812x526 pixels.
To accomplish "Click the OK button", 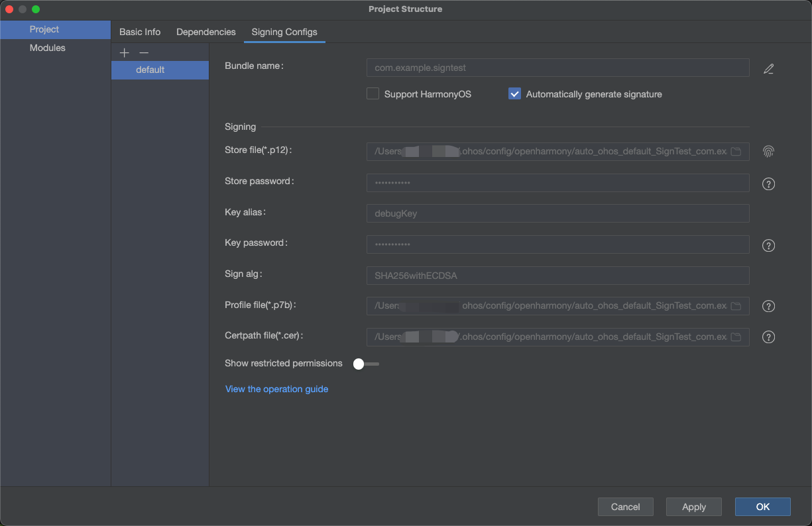I will [763, 507].
